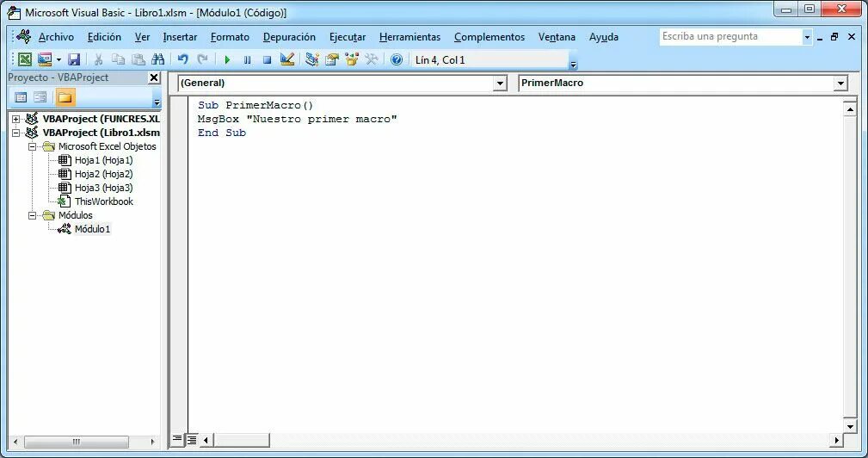Select Módulo1 in project tree
868x458 pixels.
coord(92,229)
